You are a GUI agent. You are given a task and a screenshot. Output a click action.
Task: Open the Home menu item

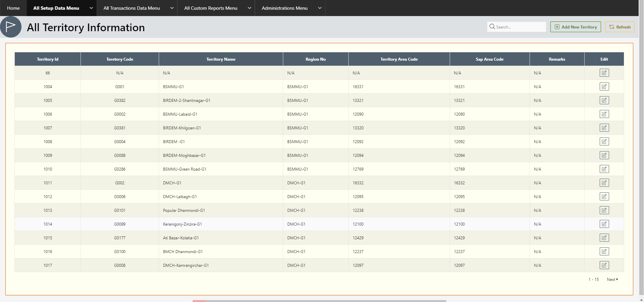[x=13, y=8]
